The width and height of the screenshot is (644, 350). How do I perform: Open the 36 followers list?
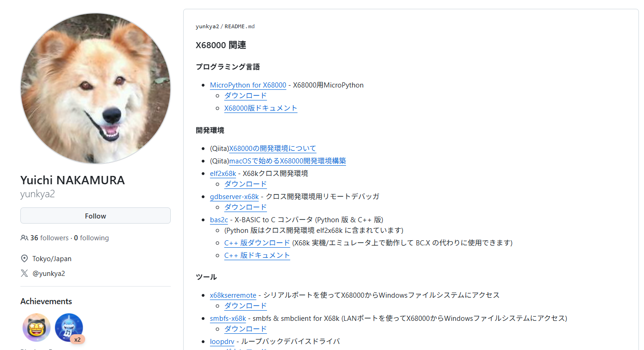point(50,238)
